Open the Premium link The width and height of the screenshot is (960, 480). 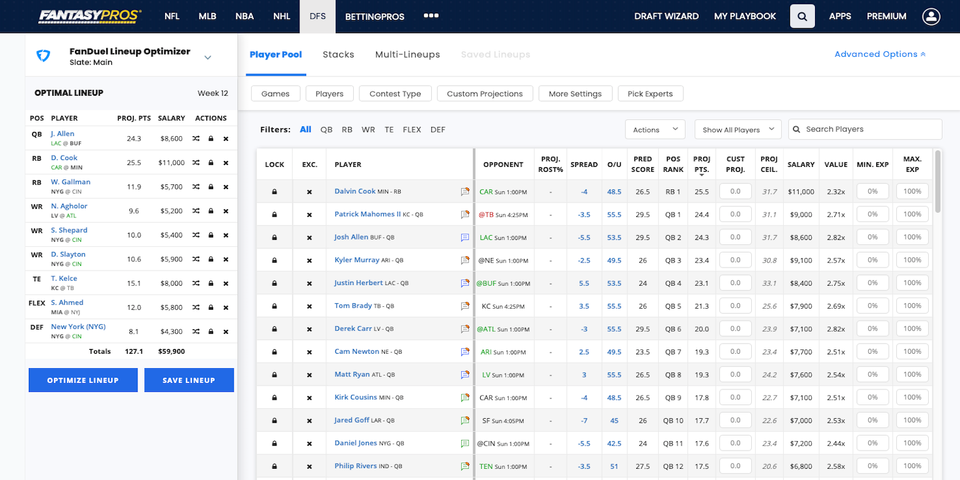click(x=886, y=17)
